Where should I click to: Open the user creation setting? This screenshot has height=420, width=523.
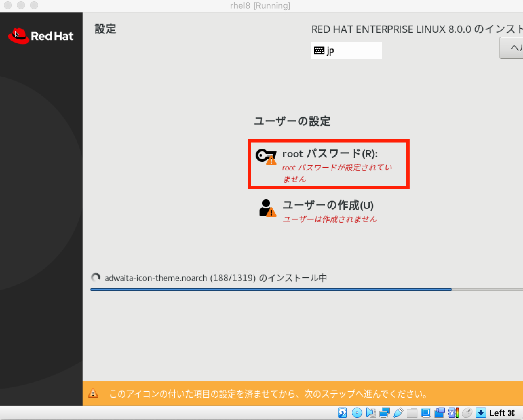(x=318, y=211)
